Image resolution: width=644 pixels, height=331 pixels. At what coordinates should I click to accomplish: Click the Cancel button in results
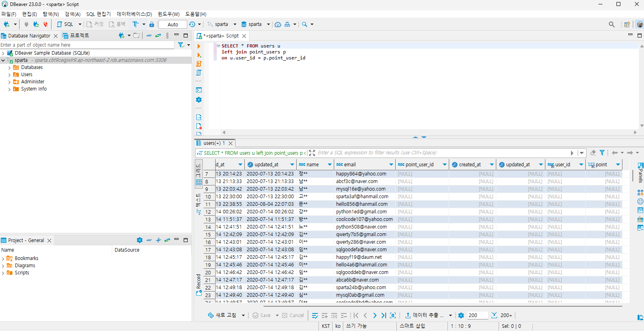(293, 315)
